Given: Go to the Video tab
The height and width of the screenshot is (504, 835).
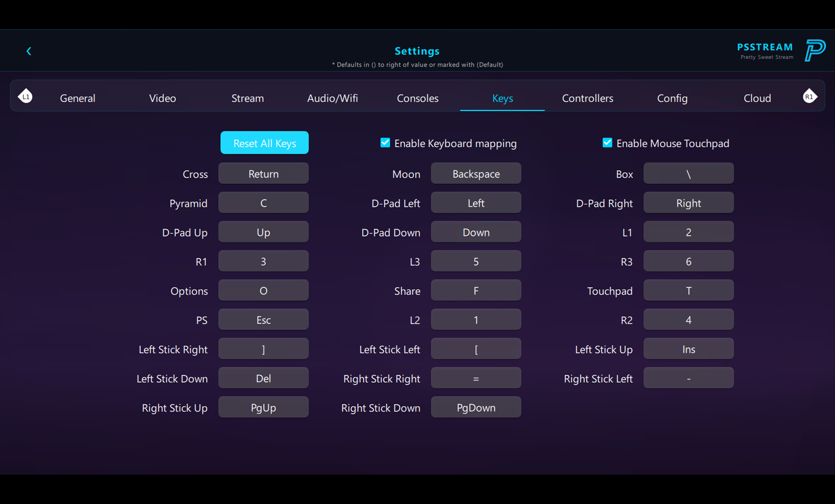Looking at the screenshot, I should click(162, 98).
